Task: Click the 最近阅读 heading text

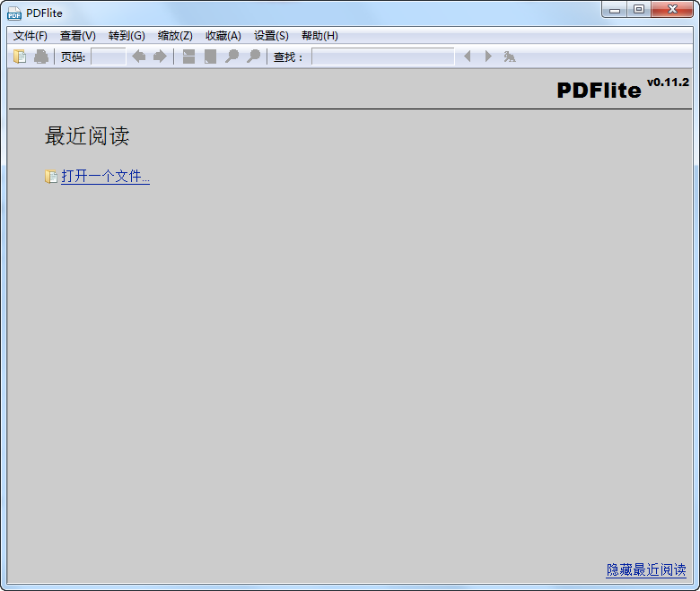Action: (x=87, y=136)
